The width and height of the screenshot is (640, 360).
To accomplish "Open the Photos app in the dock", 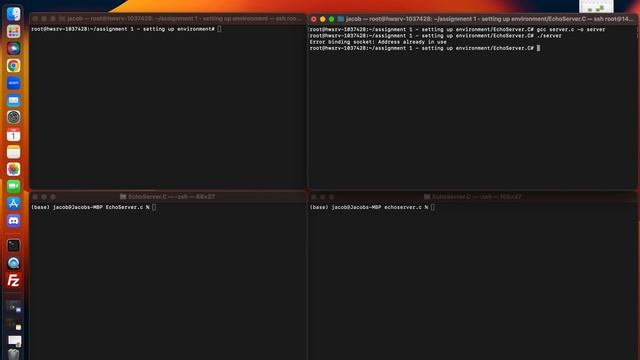I will coord(13,169).
